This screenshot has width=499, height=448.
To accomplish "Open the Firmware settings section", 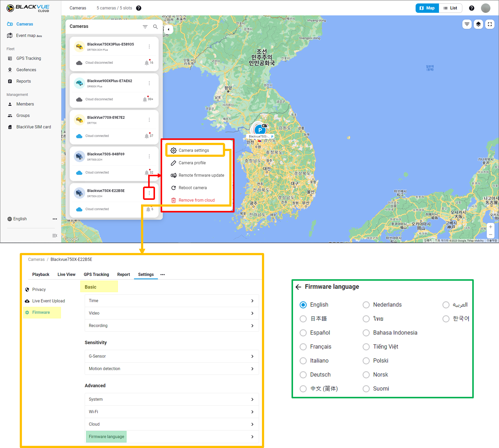I will [41, 312].
